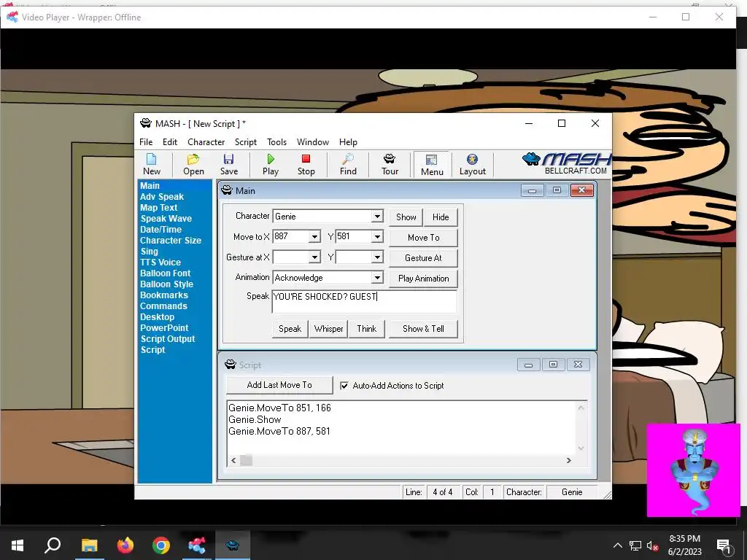
Task: Close the Script sub-window
Action: (578, 365)
